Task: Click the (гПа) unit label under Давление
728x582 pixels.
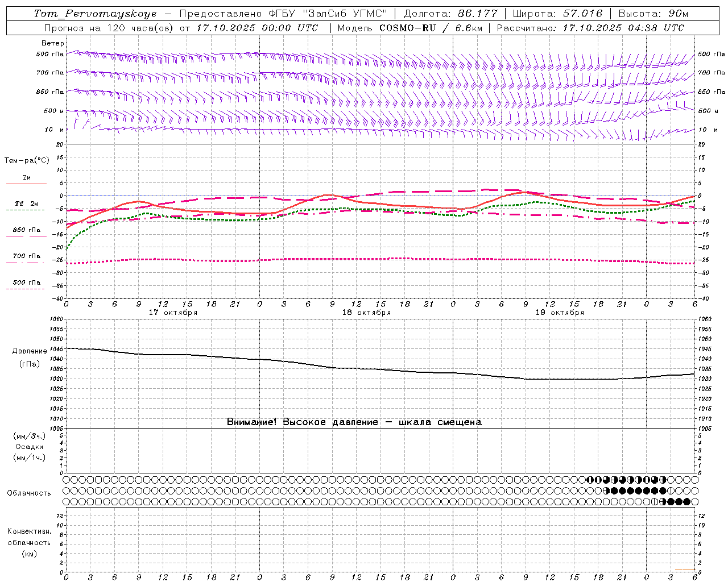Action: point(30,364)
